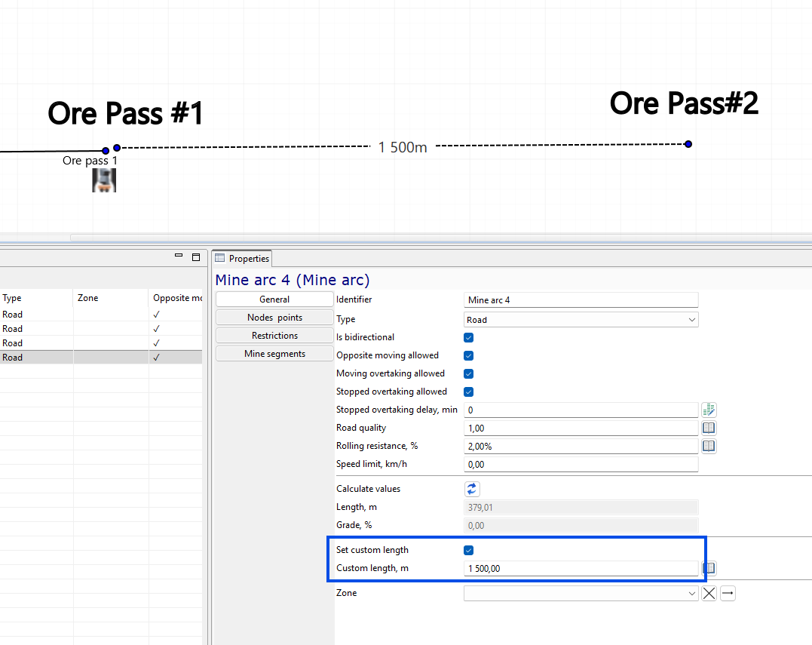Disable the Set custom length checkbox
The width and height of the screenshot is (812, 645).
(x=469, y=550)
